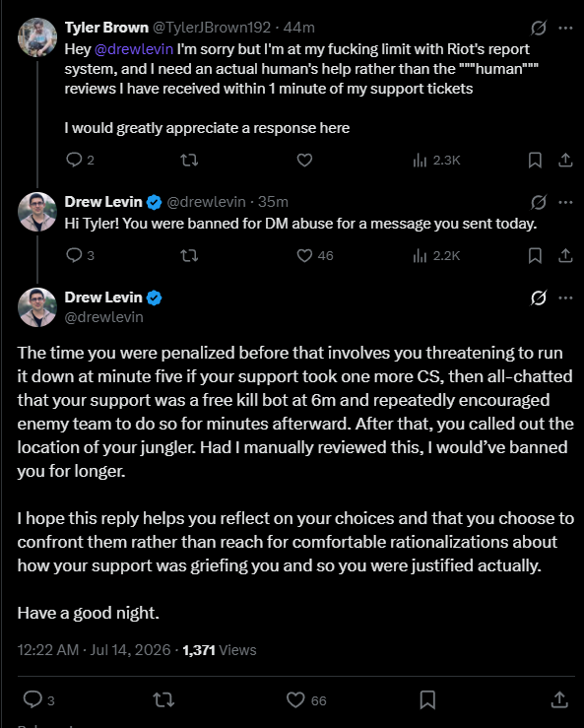This screenshot has width=584, height=728.
Task: Open the @drewlevin mention link
Action: pos(134,48)
